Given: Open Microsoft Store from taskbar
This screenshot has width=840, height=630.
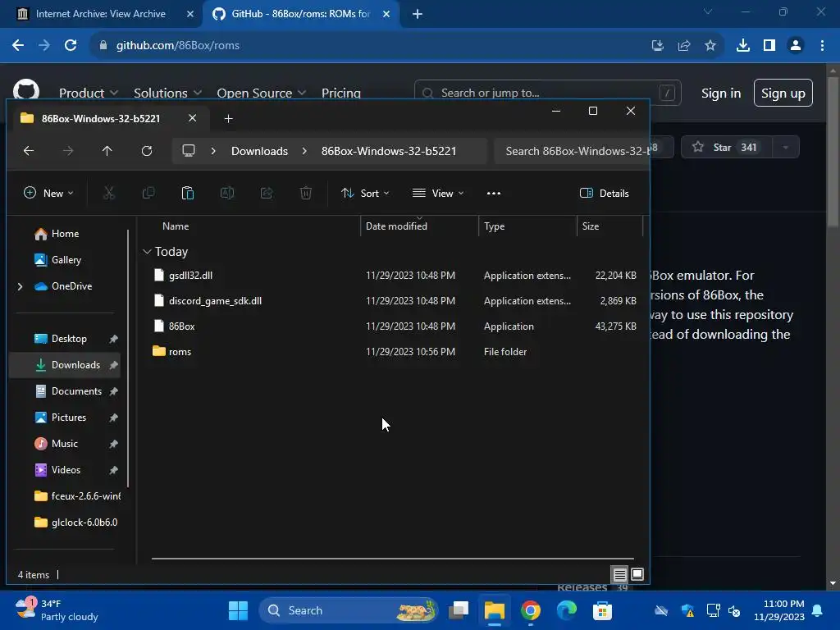Looking at the screenshot, I should tap(602, 610).
